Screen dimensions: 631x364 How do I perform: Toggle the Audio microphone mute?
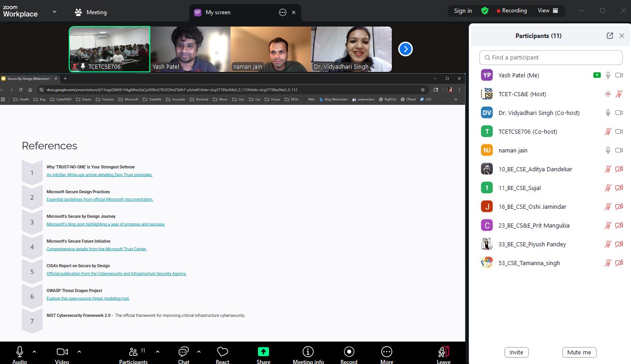click(20, 352)
